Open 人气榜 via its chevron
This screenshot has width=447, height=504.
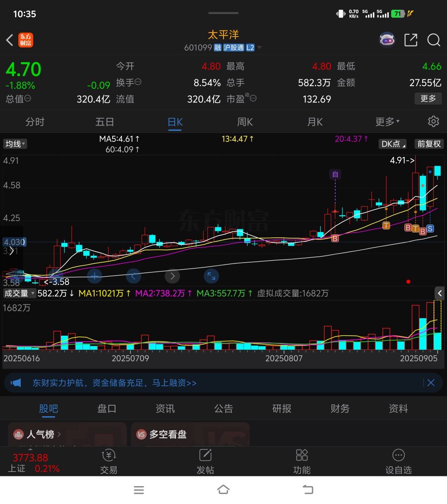59,434
